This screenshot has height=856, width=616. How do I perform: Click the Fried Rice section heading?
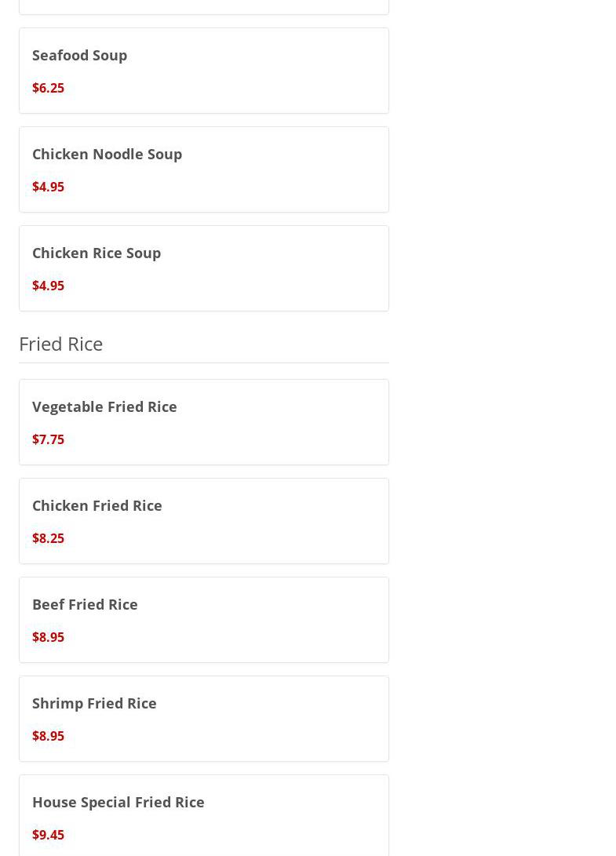[60, 344]
